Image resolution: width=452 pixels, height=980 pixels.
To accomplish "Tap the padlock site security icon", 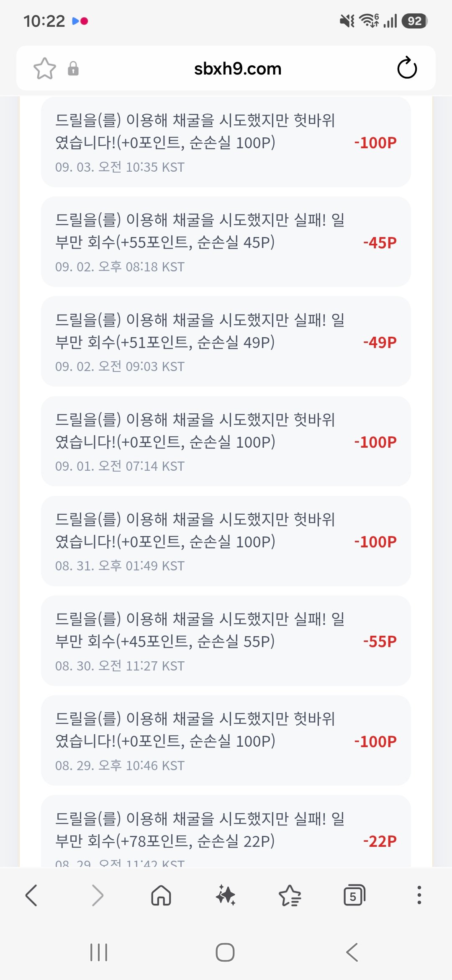I will pos(73,68).
